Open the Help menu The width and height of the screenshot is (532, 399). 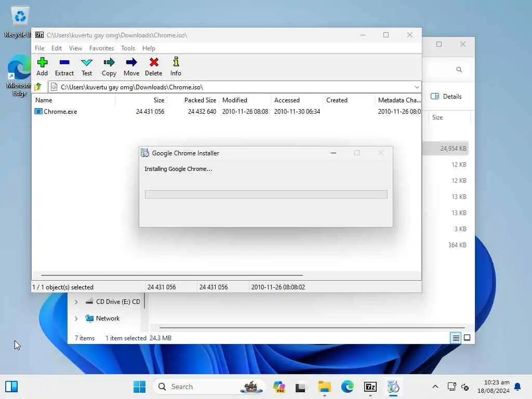[149, 48]
